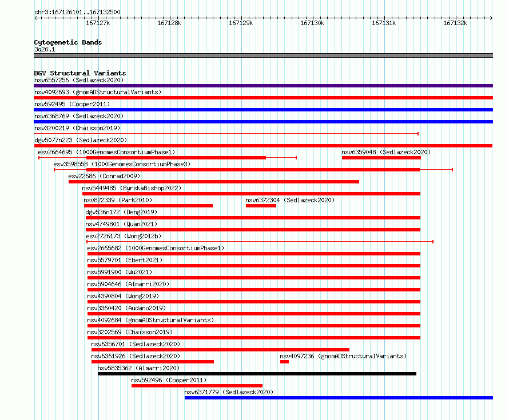Click the 3q26.1 band label
Image resolution: width=509 pixels, height=420 pixels.
point(45,49)
